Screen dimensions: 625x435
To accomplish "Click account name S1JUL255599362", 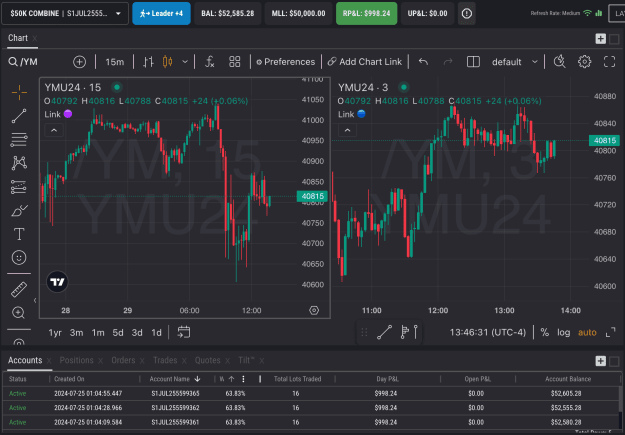I will click(175, 408).
